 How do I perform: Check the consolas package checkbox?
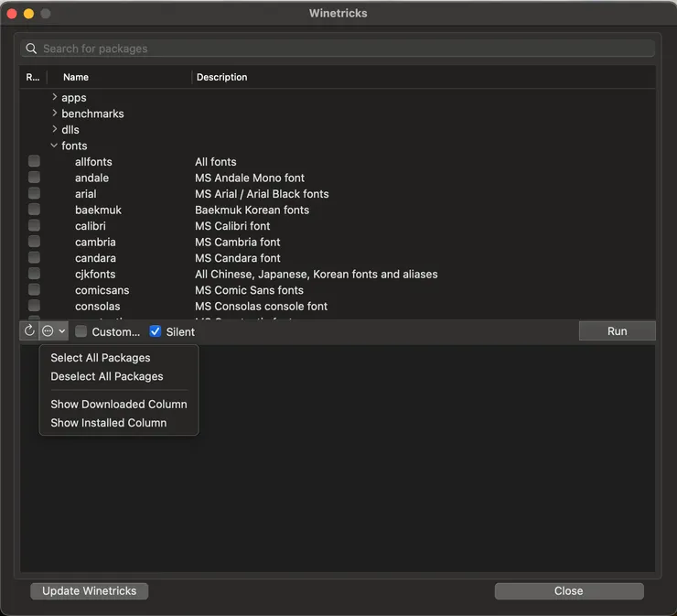[x=34, y=306]
